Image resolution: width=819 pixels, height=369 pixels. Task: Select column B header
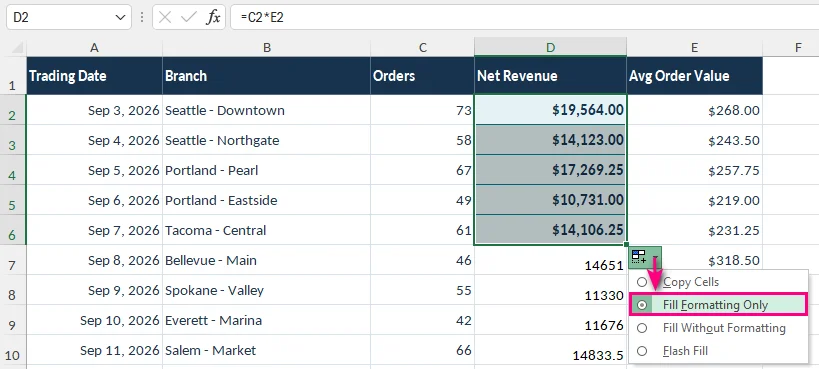[x=266, y=48]
